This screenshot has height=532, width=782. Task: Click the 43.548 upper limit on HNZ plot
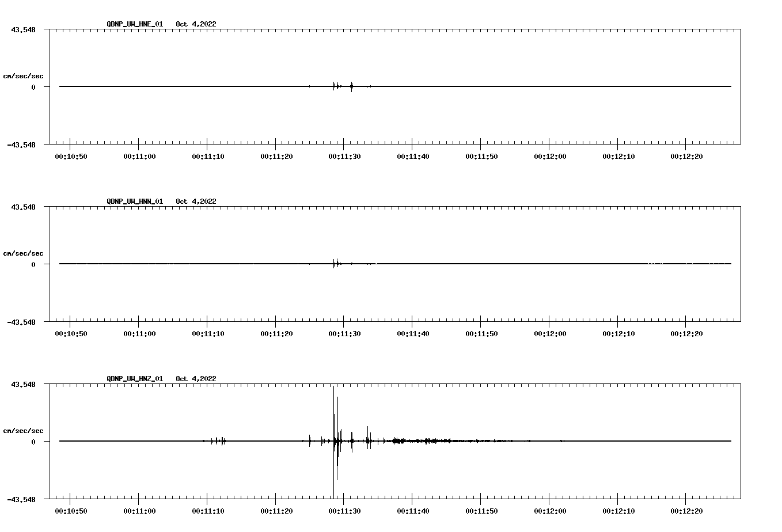(23, 384)
